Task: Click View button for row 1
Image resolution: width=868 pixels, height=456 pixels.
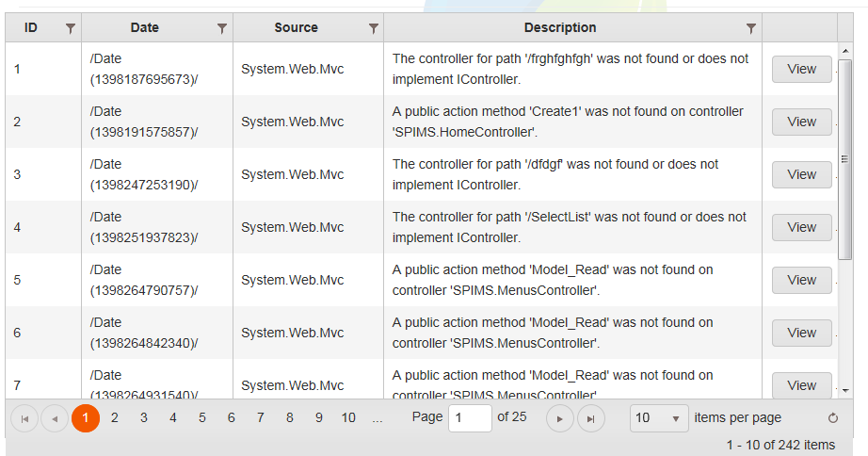Action: pyautogui.click(x=801, y=69)
